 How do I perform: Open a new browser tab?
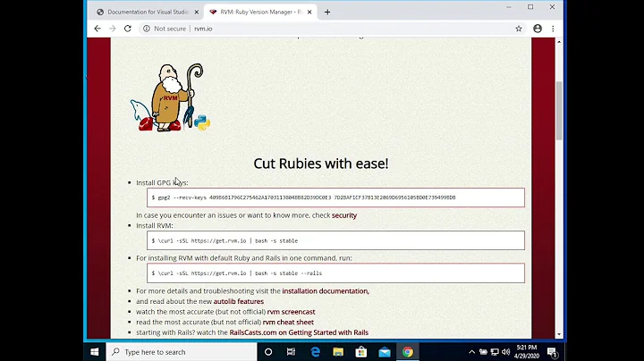click(327, 13)
